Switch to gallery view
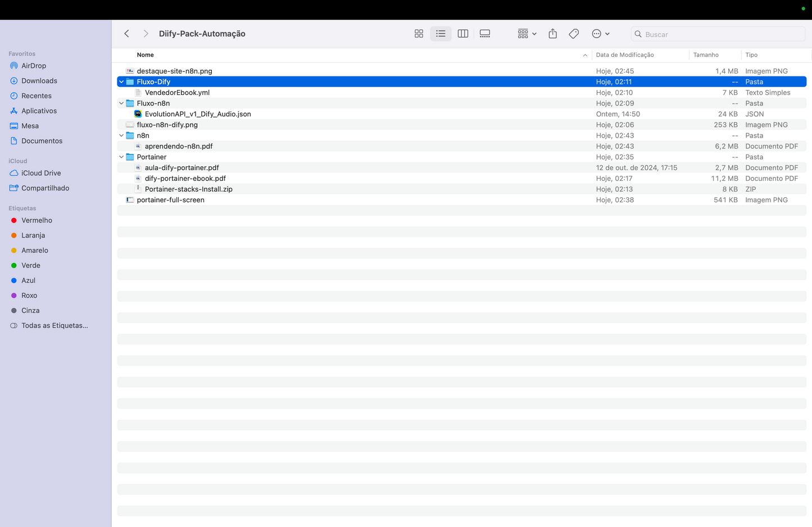Screen dimensions: 812x527 coord(485,34)
